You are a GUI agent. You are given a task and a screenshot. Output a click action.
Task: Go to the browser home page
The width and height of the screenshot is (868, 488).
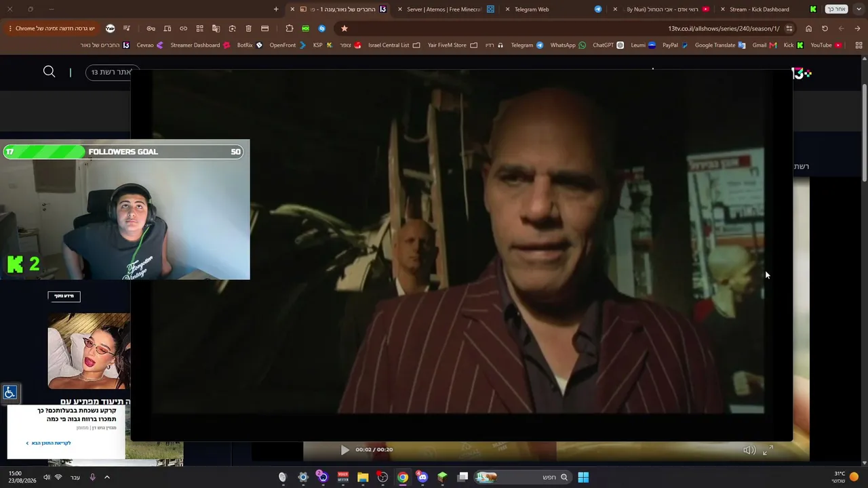[808, 28]
